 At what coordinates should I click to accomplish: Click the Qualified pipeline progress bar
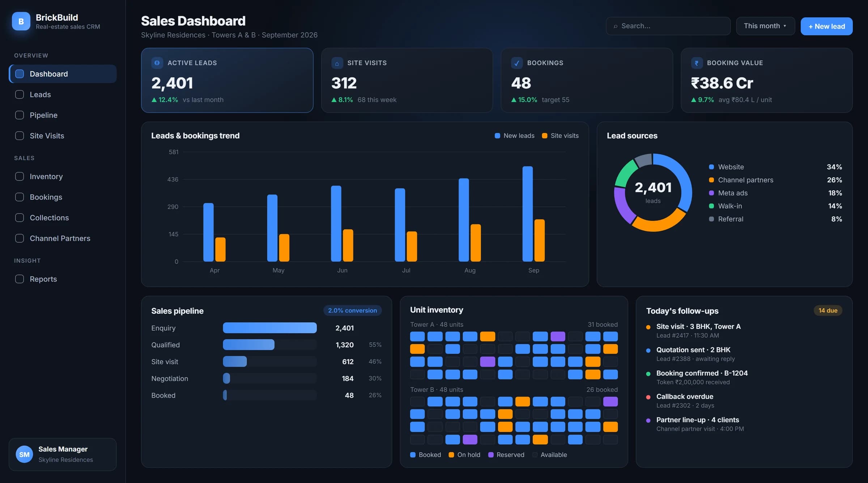270,345
